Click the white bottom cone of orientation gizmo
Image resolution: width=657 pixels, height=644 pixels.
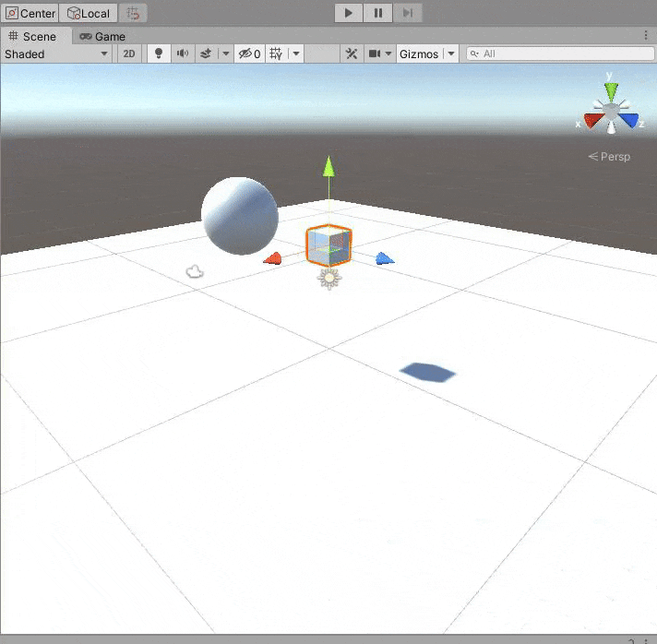[612, 127]
